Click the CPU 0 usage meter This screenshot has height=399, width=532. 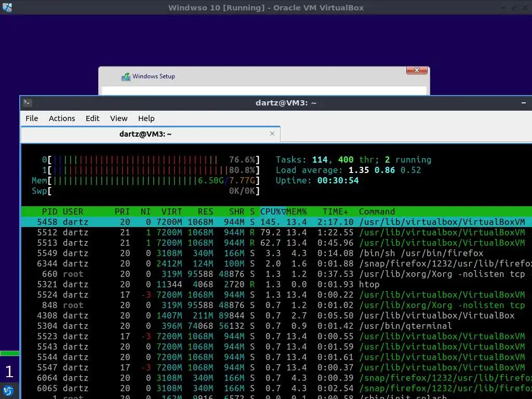tap(151, 160)
